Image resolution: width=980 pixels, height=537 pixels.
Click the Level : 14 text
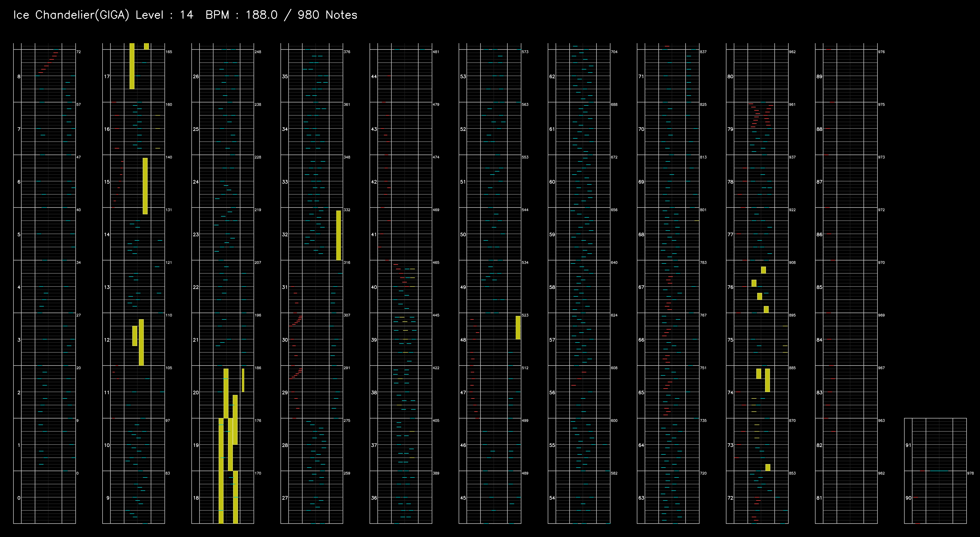click(164, 15)
